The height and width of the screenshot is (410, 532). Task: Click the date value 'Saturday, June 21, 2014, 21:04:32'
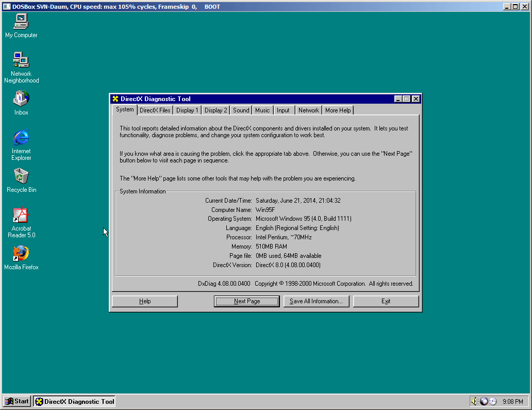298,201
